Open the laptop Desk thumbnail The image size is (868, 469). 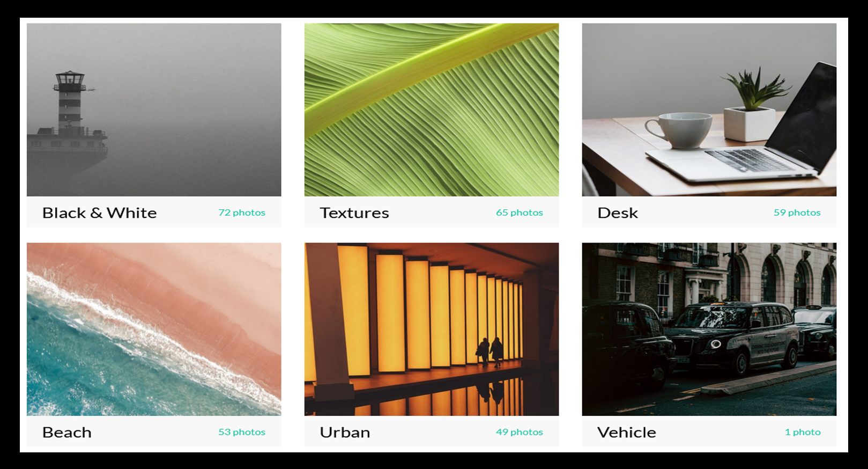[709, 109]
